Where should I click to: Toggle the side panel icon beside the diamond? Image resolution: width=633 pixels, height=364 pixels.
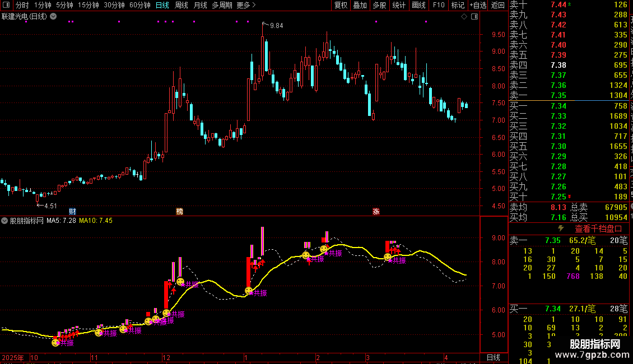pos(474,17)
